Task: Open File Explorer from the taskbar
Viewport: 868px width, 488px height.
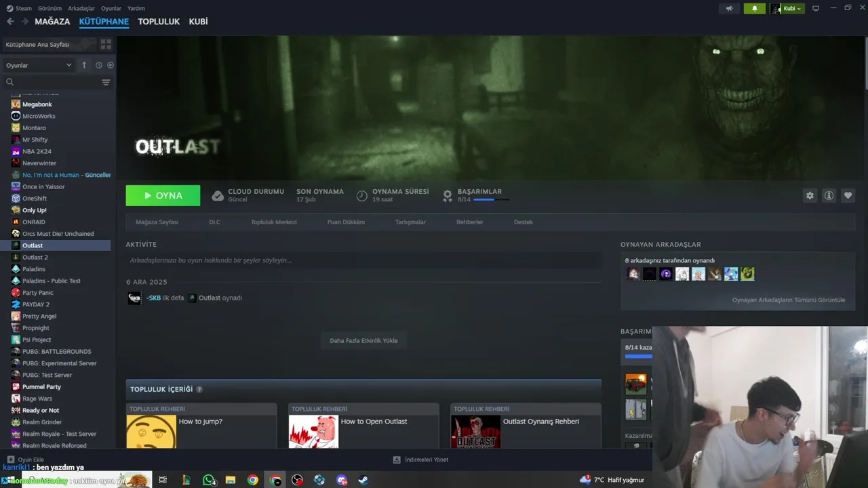Action: point(231,480)
